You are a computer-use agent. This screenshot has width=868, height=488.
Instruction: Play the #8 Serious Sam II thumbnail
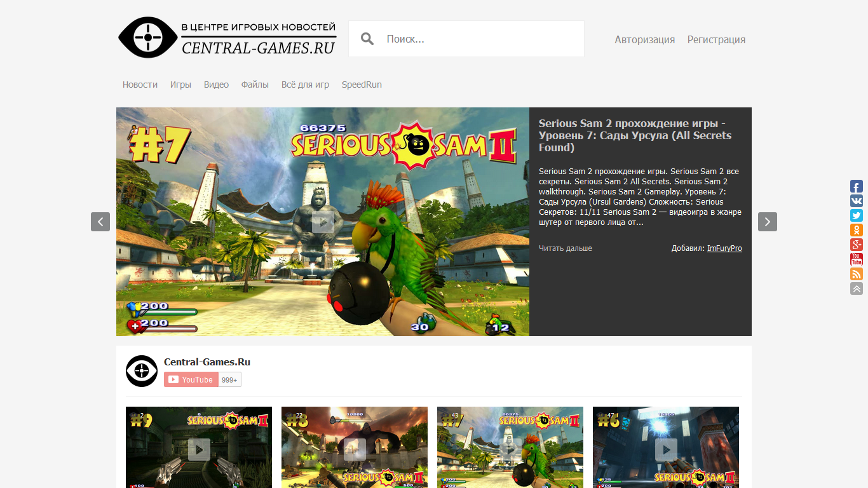(x=355, y=450)
